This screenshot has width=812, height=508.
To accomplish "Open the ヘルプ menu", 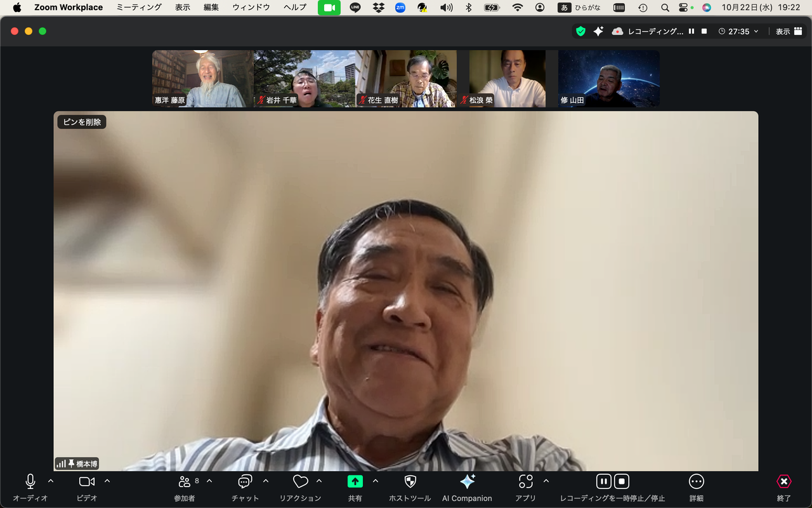I will tap(295, 8).
